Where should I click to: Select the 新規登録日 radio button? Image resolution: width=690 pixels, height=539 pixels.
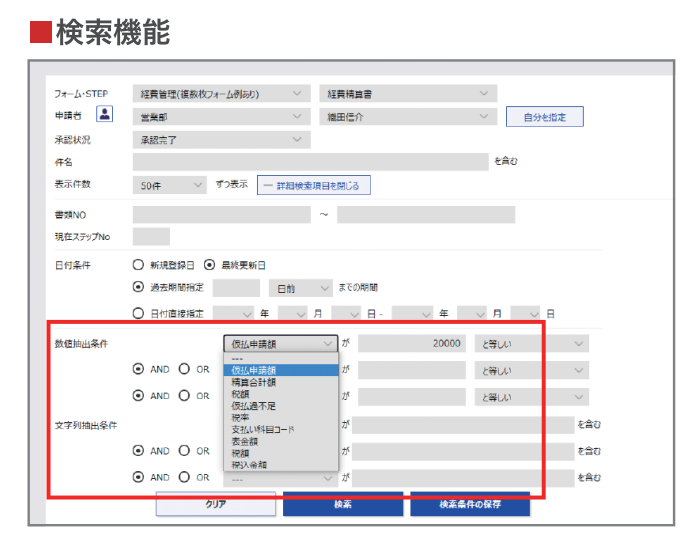click(138, 265)
